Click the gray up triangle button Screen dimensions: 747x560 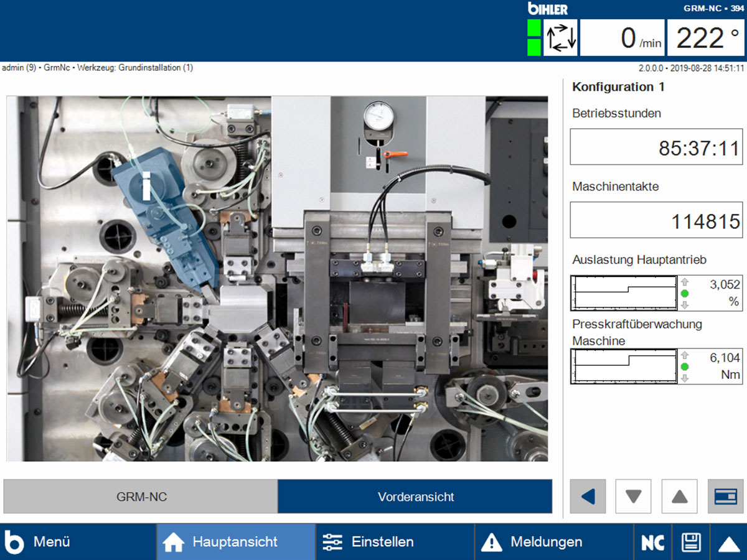(680, 496)
